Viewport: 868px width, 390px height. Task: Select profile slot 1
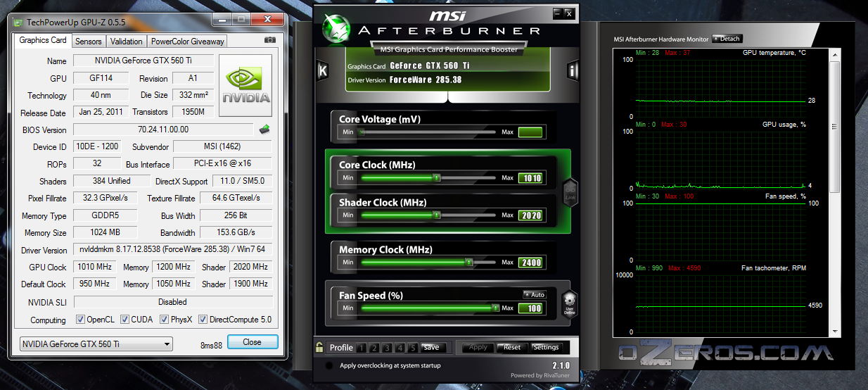point(360,348)
